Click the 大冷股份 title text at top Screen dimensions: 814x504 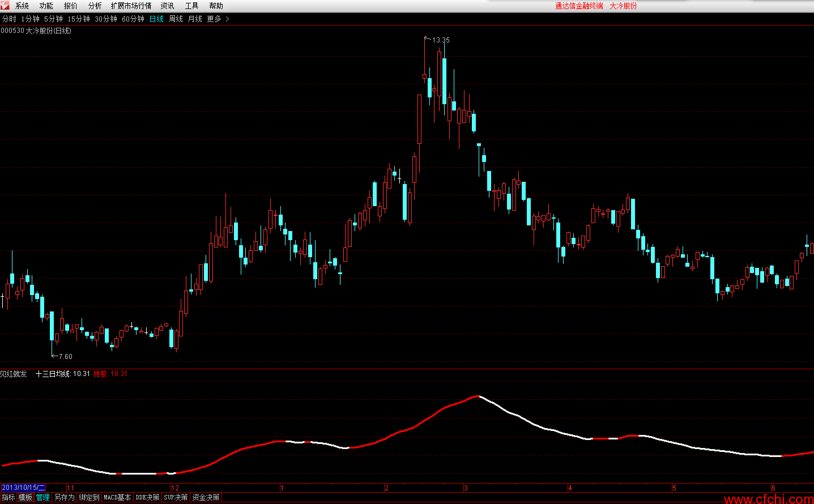(x=623, y=6)
